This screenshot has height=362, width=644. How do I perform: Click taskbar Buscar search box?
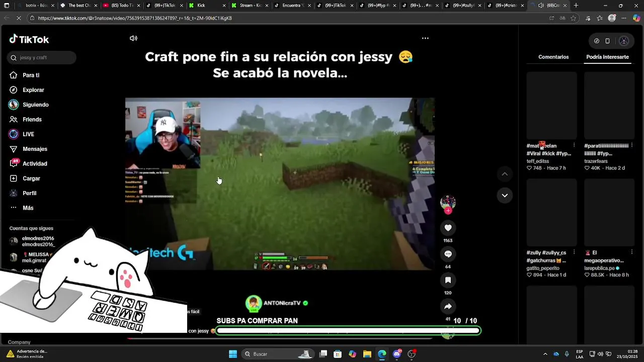coord(278,354)
